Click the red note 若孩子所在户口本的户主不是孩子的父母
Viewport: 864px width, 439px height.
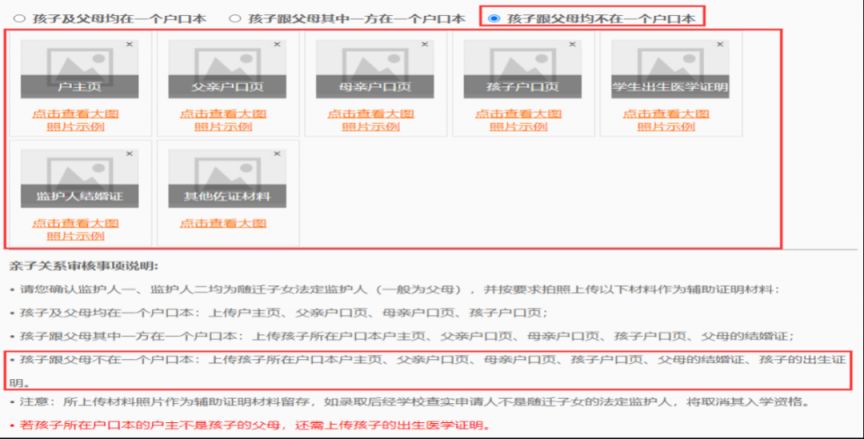pyautogui.click(x=250, y=426)
